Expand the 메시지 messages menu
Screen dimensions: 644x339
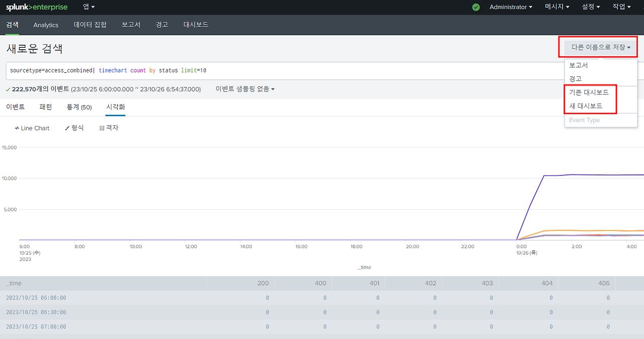(557, 7)
